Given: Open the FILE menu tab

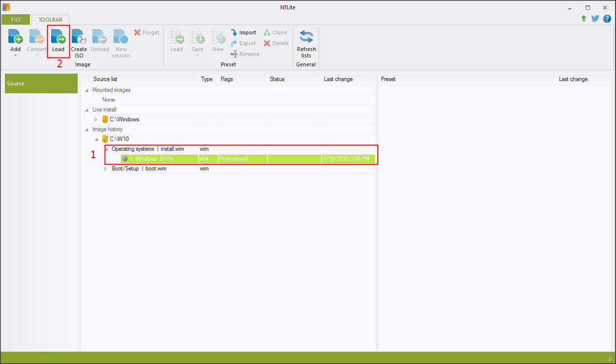Looking at the screenshot, I should pyautogui.click(x=16, y=20).
